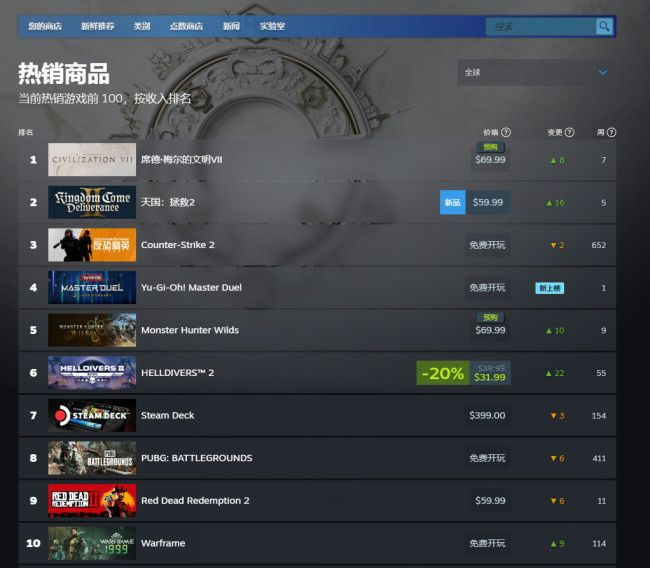Click the down 3 change for Steam Deck
650x568 pixels.
point(557,415)
